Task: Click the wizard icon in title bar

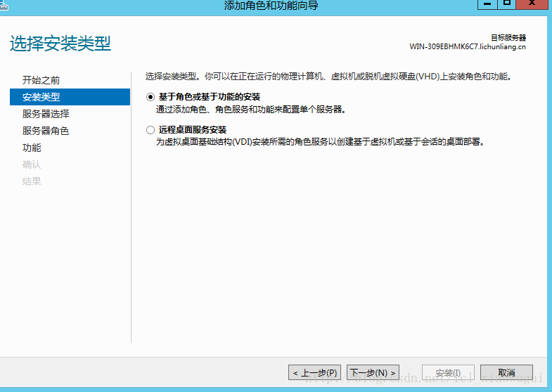Action: coord(4,5)
